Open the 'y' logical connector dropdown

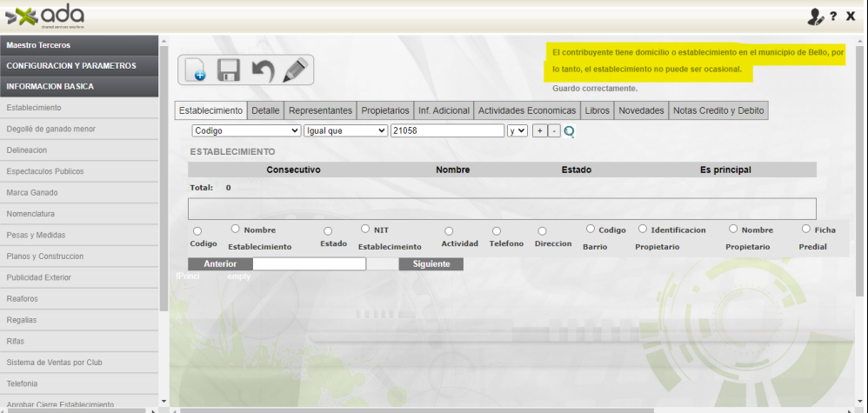[x=517, y=130]
